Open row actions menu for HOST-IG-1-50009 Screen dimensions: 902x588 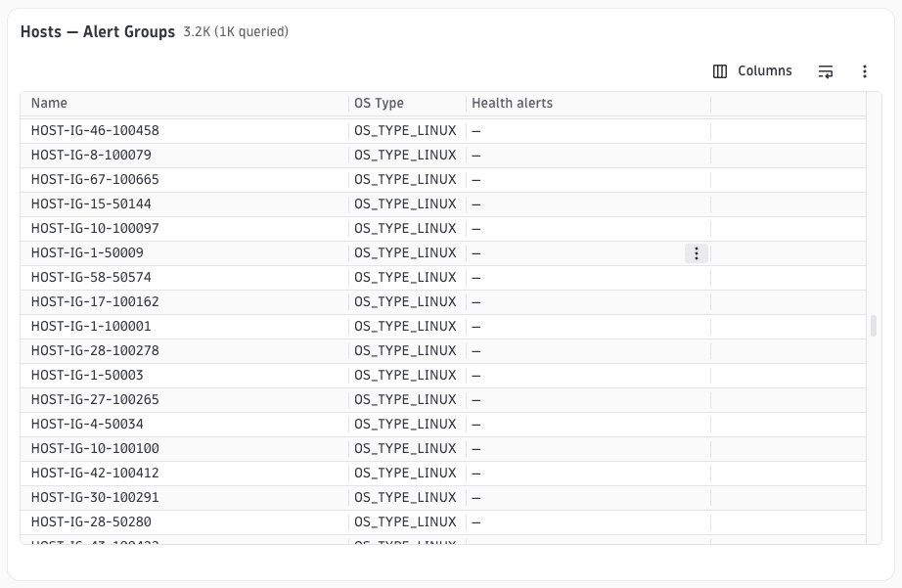[696, 253]
